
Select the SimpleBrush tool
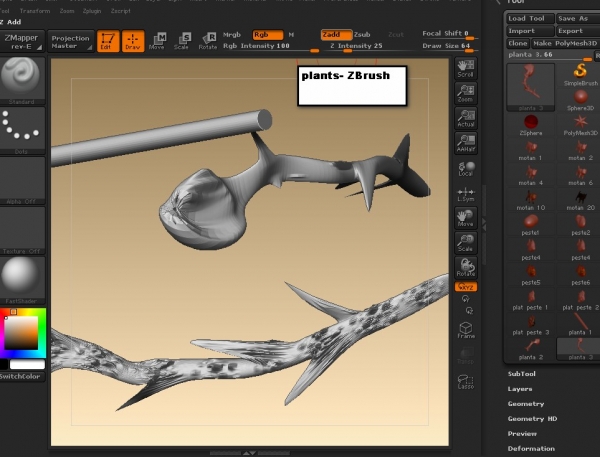pos(580,75)
